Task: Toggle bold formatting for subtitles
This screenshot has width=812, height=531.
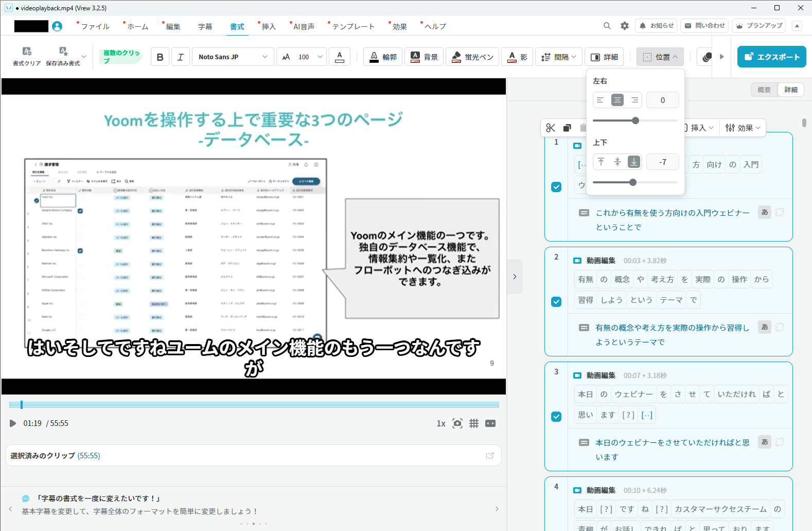Action: (x=160, y=57)
